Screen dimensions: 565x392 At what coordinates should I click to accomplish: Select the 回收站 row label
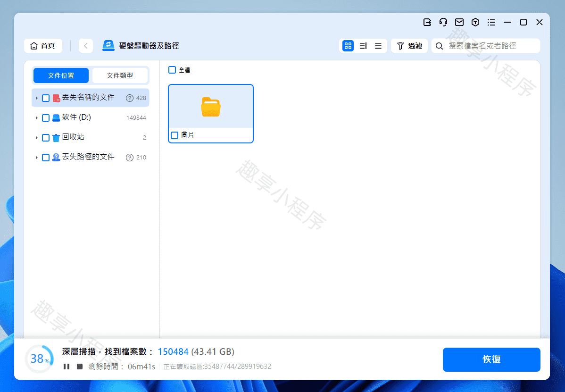click(73, 137)
